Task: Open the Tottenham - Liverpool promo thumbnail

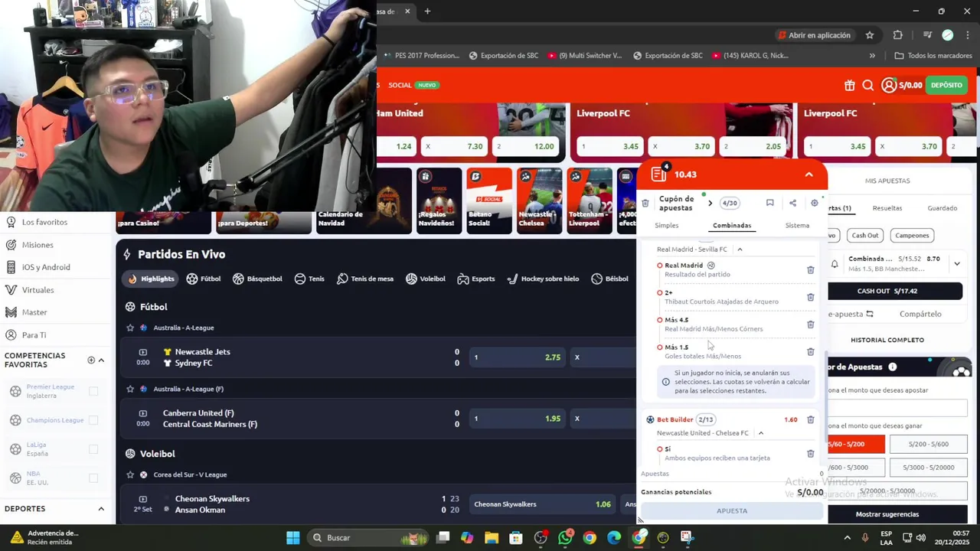Action: tap(589, 201)
